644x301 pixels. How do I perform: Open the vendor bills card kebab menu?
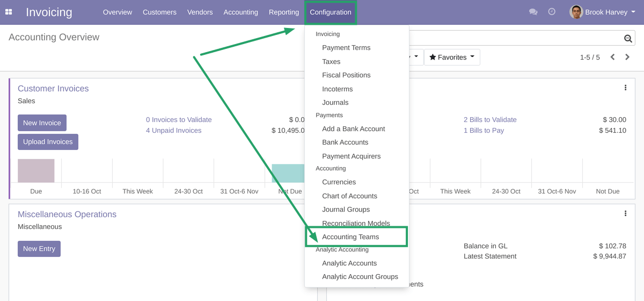[625, 88]
